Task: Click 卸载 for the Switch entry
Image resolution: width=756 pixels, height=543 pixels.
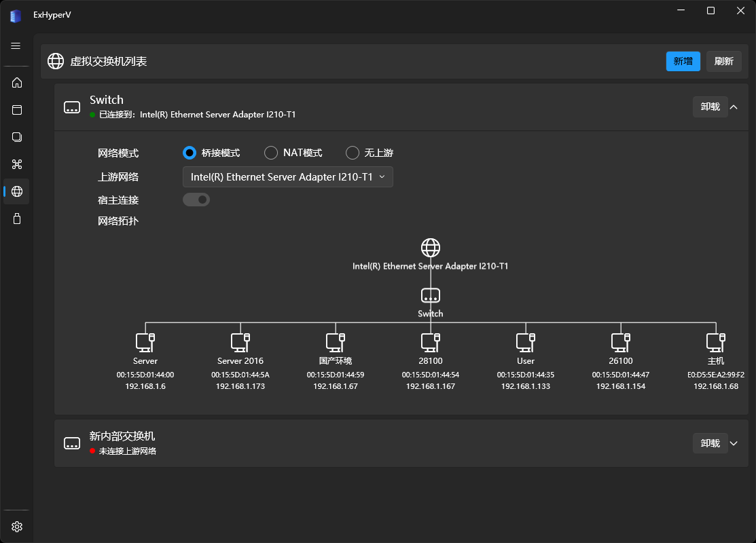Action: point(710,107)
